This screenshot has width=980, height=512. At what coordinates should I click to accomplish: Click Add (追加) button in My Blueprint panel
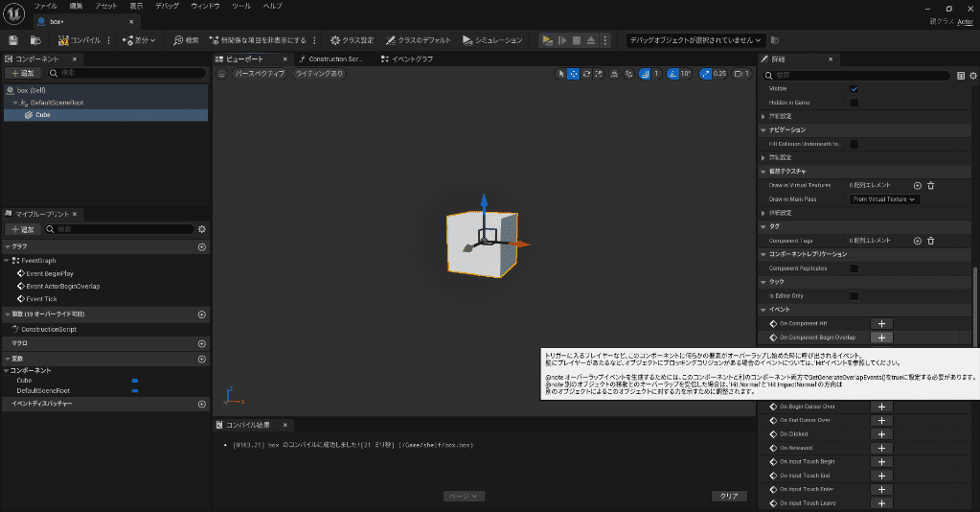22,229
